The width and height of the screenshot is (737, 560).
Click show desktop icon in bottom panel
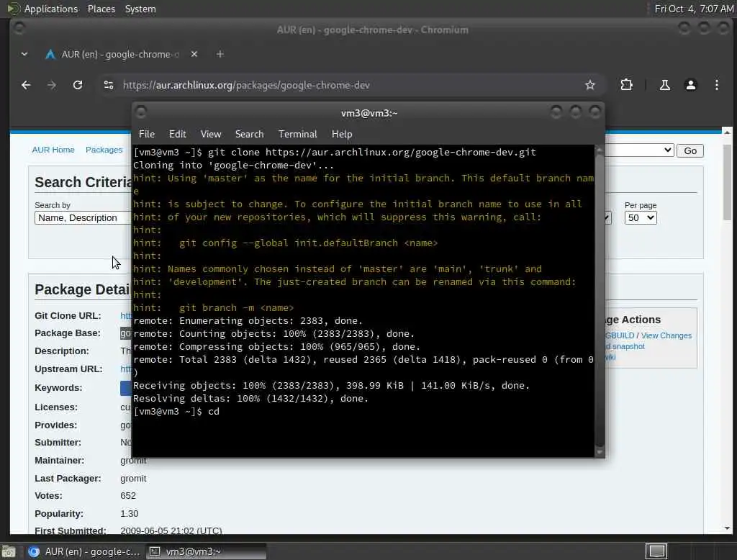(x=9, y=551)
